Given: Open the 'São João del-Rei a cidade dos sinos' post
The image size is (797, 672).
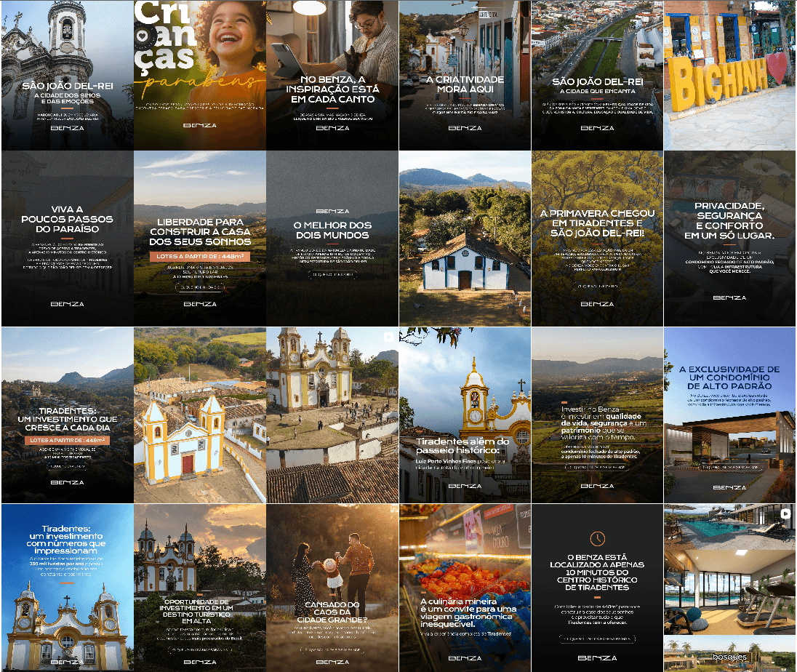Looking at the screenshot, I should pos(67,75).
